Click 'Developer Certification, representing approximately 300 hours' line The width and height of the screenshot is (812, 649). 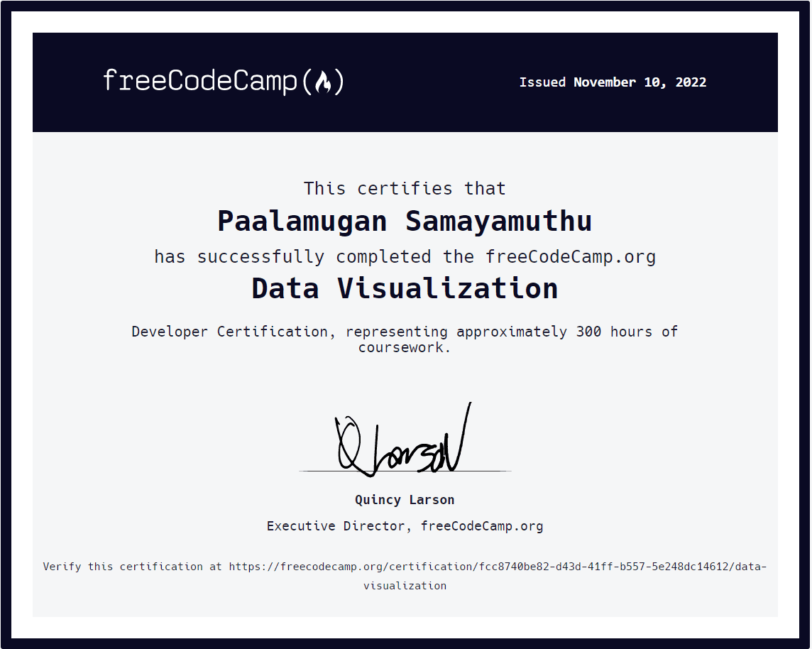point(405,332)
